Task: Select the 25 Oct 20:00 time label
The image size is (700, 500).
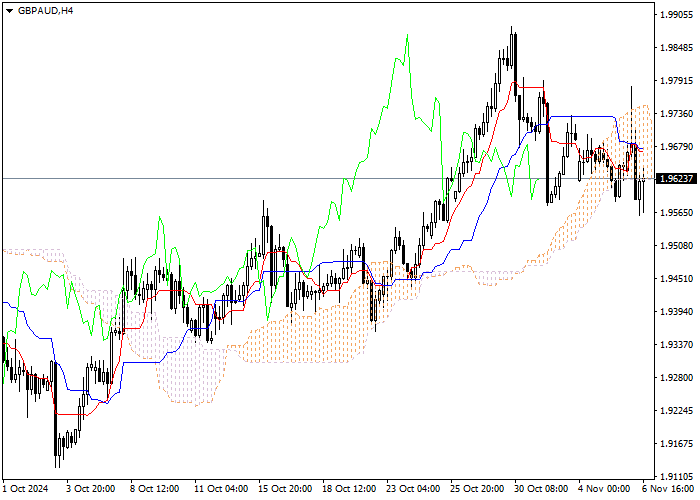Action: (477, 488)
